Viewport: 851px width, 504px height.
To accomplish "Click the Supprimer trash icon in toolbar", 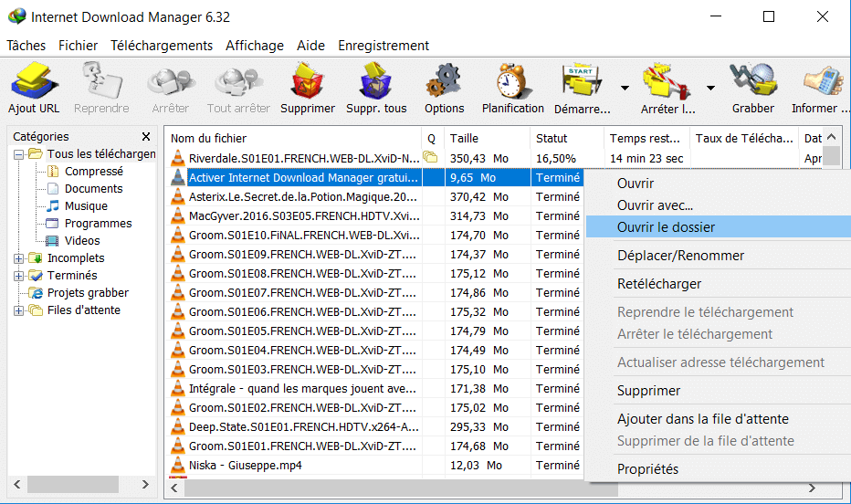I will [x=308, y=81].
